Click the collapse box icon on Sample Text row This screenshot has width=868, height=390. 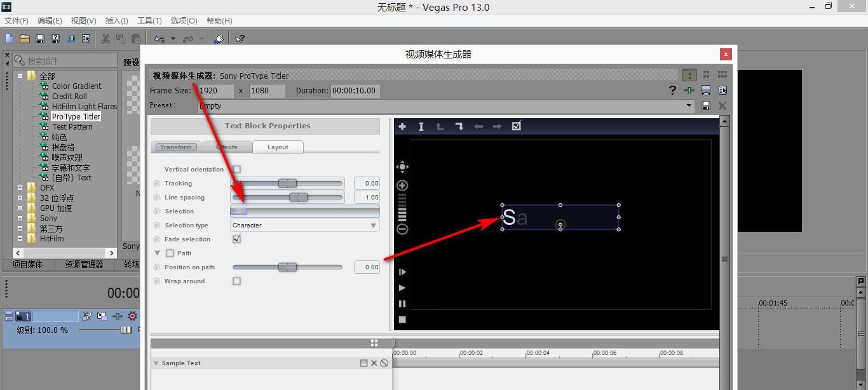(363, 363)
